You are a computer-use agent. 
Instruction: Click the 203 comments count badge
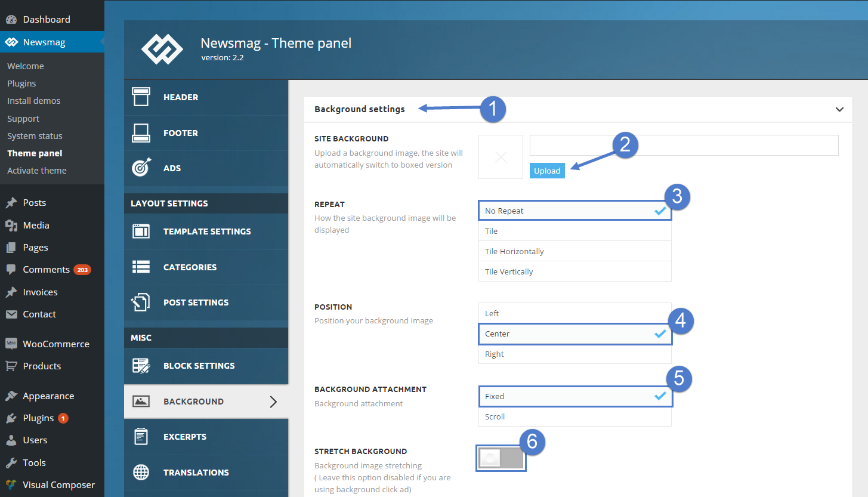pos(82,270)
